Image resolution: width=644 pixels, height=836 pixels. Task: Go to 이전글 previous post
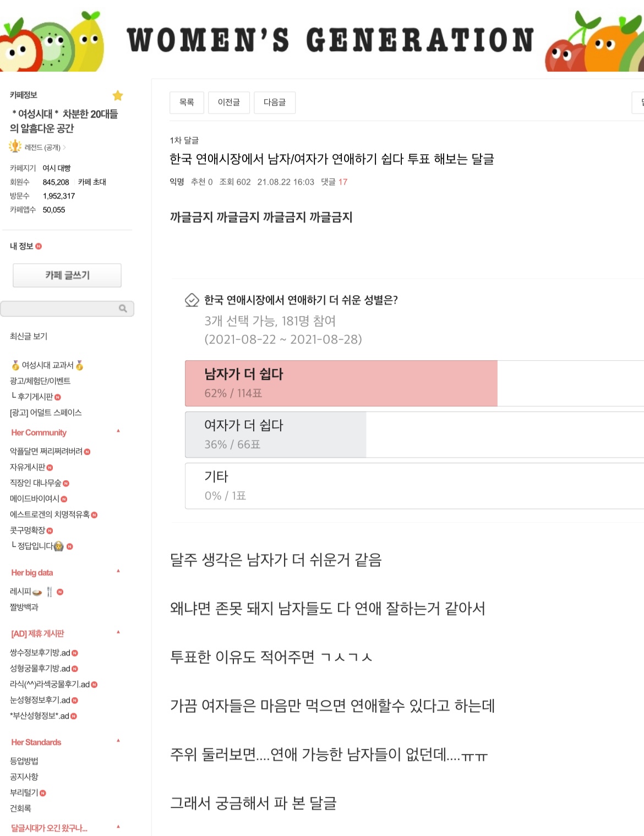pyautogui.click(x=229, y=102)
